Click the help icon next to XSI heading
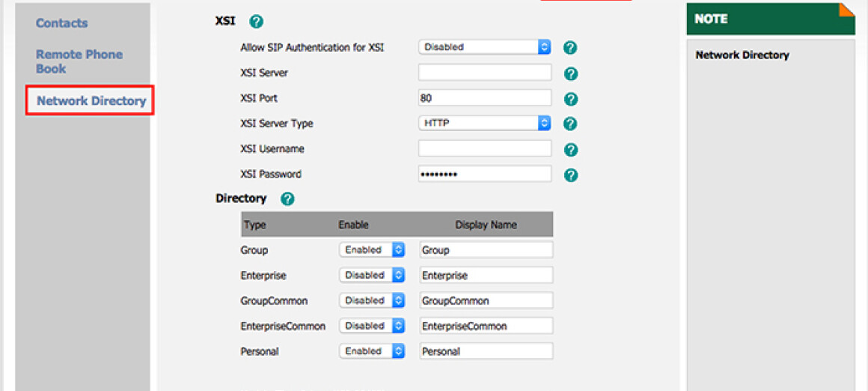The width and height of the screenshot is (868, 391). click(x=256, y=22)
